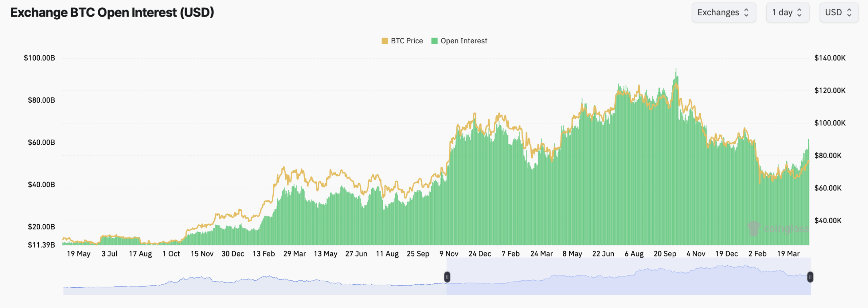Toggle the Open Interest series label

click(x=463, y=41)
